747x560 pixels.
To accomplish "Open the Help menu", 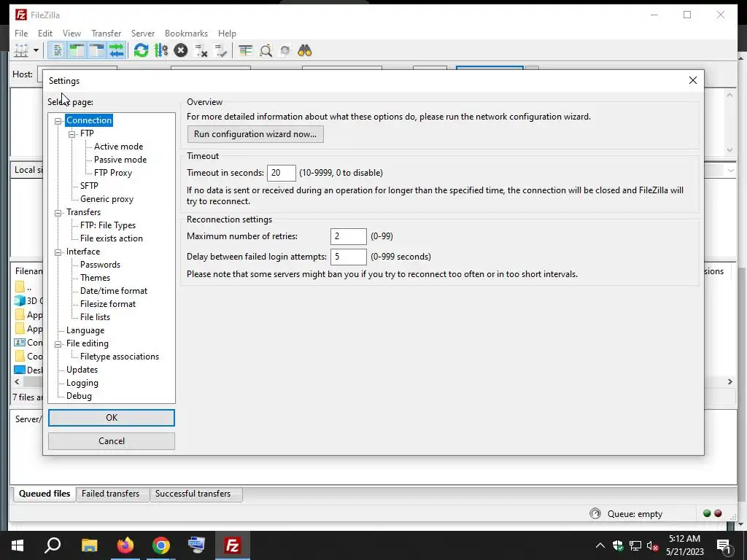I will [x=228, y=34].
